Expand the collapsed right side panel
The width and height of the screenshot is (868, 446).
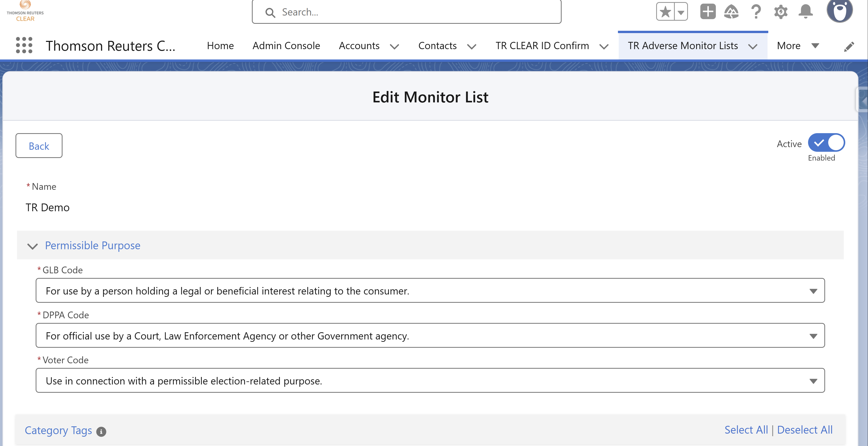click(863, 100)
